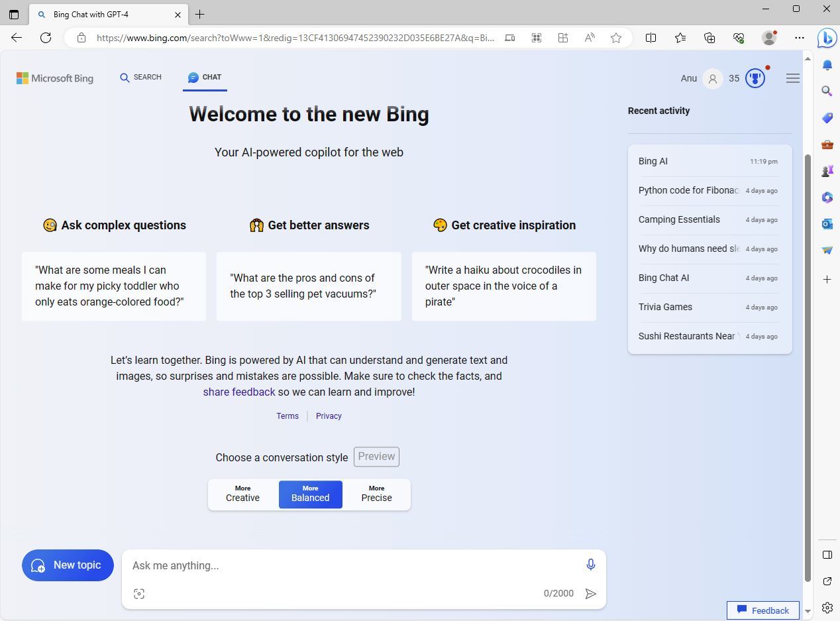Click the sidebar search magnifier icon

[x=827, y=91]
